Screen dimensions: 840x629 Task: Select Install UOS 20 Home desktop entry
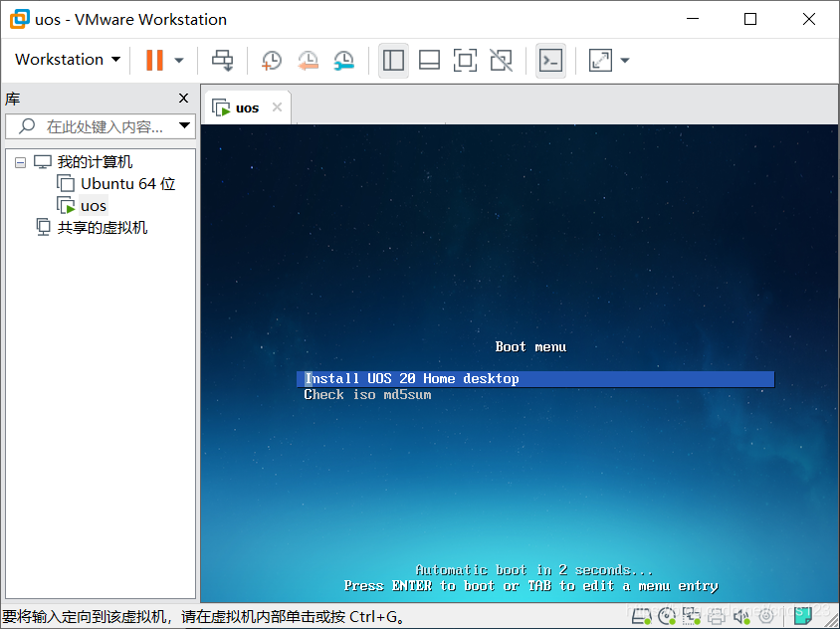pos(535,379)
